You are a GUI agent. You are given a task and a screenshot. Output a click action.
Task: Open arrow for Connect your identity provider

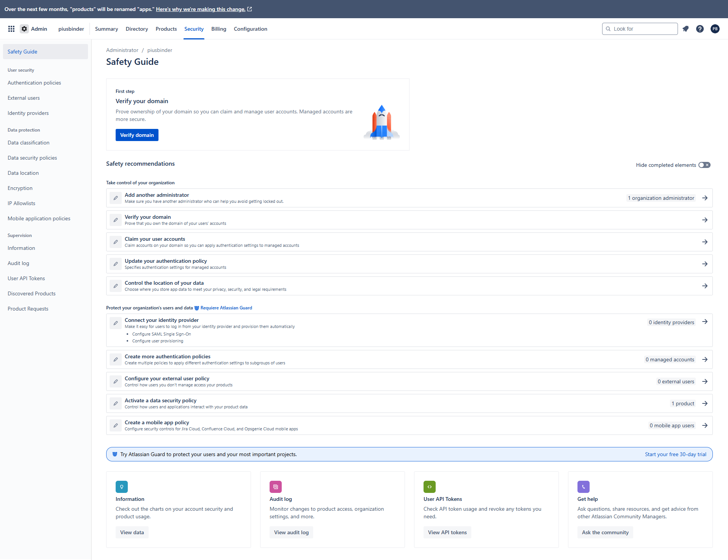click(705, 322)
